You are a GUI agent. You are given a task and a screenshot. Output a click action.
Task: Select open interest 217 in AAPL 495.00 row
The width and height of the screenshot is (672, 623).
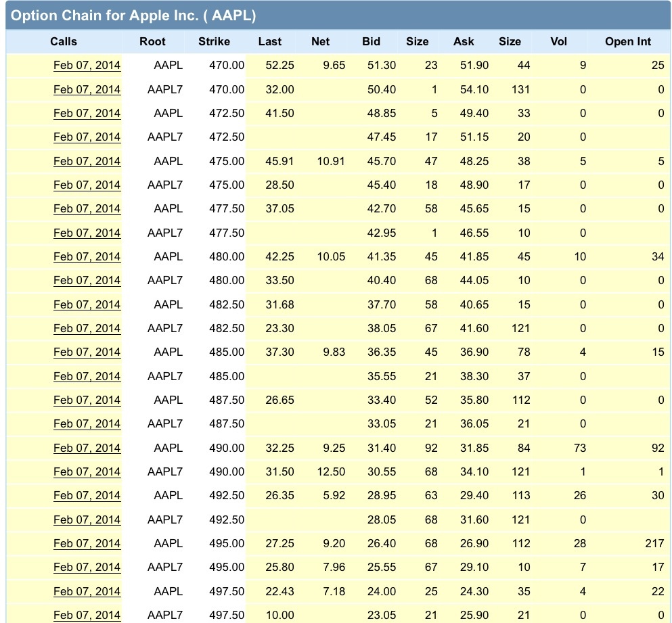655,544
